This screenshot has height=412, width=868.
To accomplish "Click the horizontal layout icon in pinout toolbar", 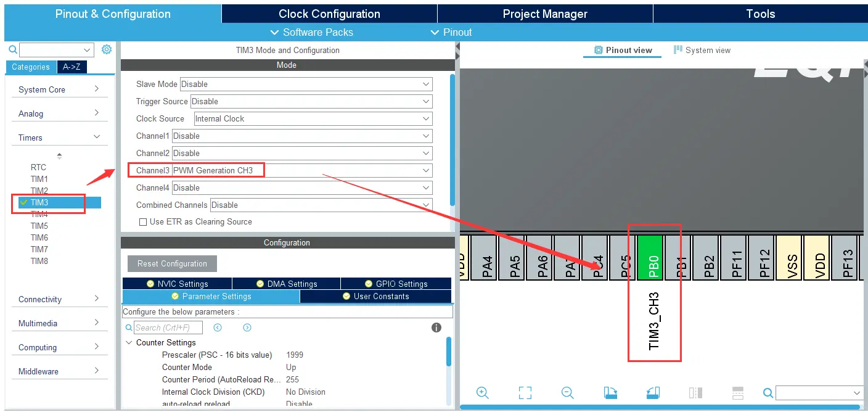I will point(738,393).
